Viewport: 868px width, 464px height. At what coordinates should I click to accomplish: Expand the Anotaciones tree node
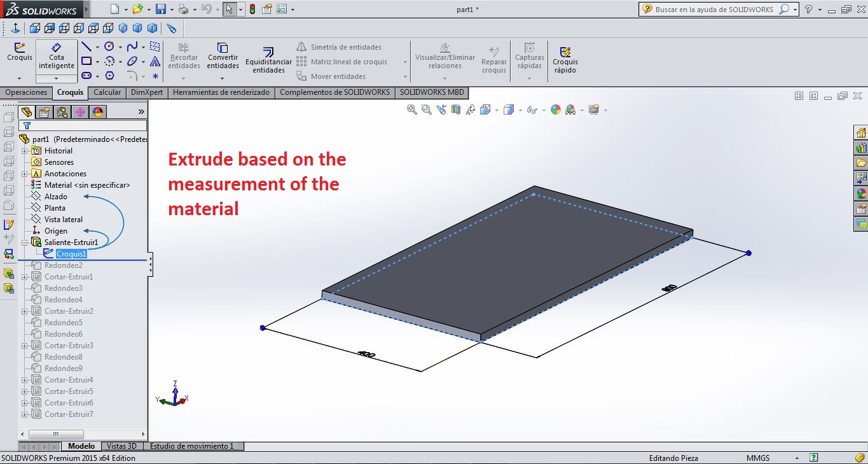pos(25,174)
